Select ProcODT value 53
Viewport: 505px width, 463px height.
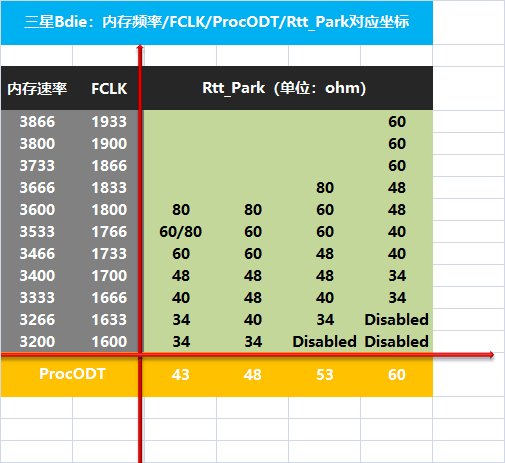325,375
